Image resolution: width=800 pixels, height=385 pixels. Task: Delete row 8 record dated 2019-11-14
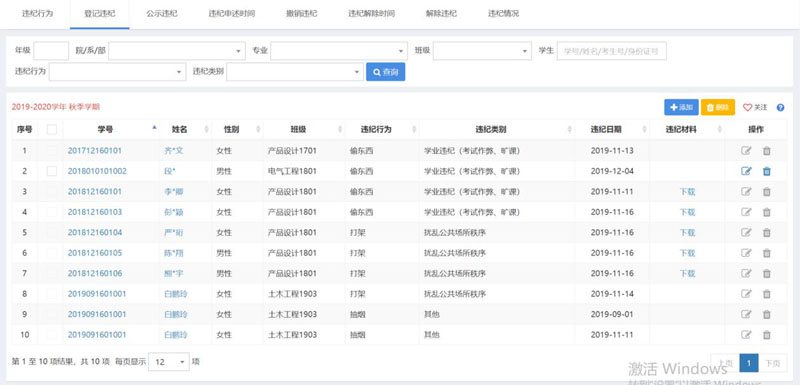(x=766, y=294)
